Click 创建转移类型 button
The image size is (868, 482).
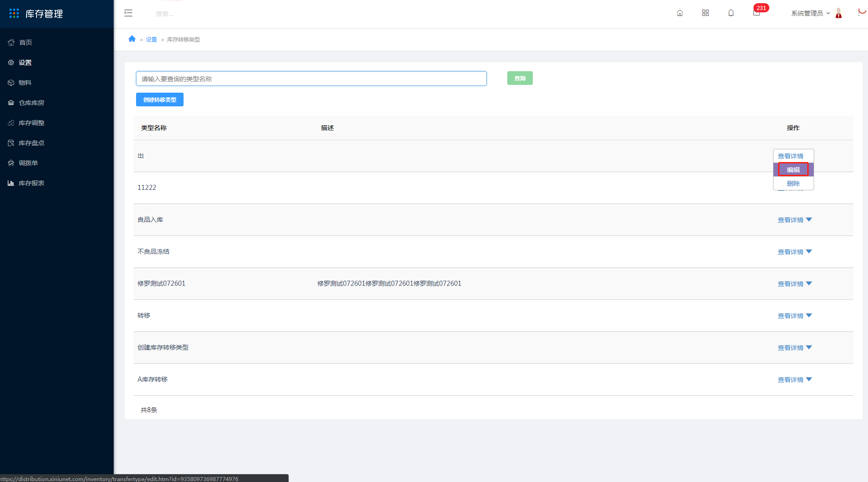159,100
